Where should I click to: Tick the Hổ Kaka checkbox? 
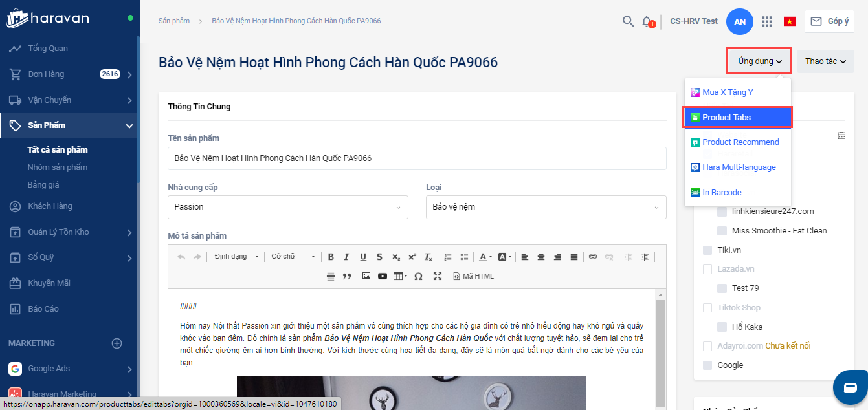722,327
